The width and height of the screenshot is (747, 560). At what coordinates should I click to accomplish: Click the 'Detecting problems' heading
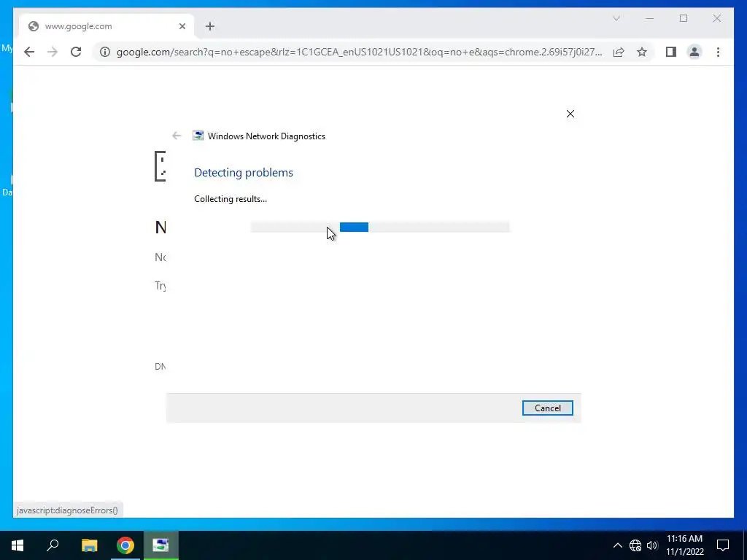pyautogui.click(x=244, y=172)
